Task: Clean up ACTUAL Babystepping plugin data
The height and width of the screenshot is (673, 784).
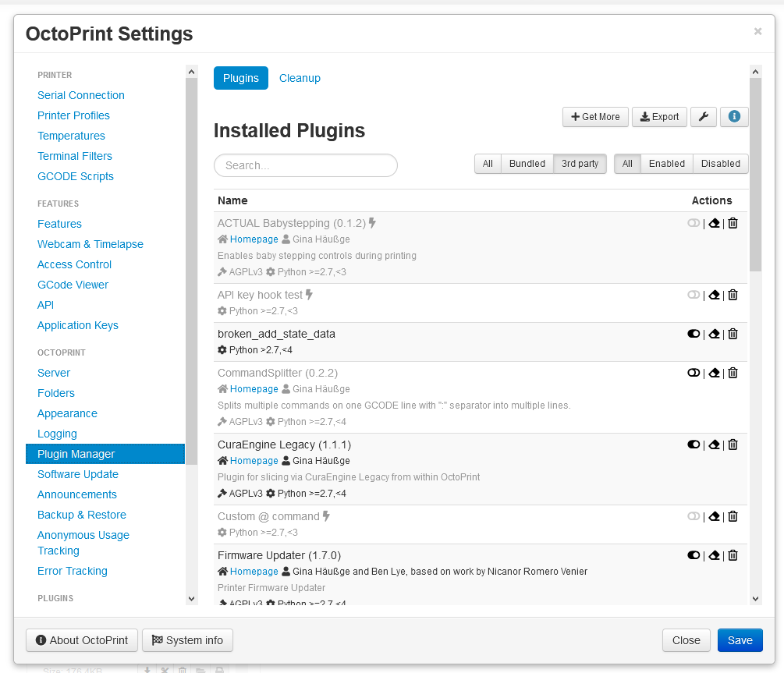Action: tap(714, 223)
